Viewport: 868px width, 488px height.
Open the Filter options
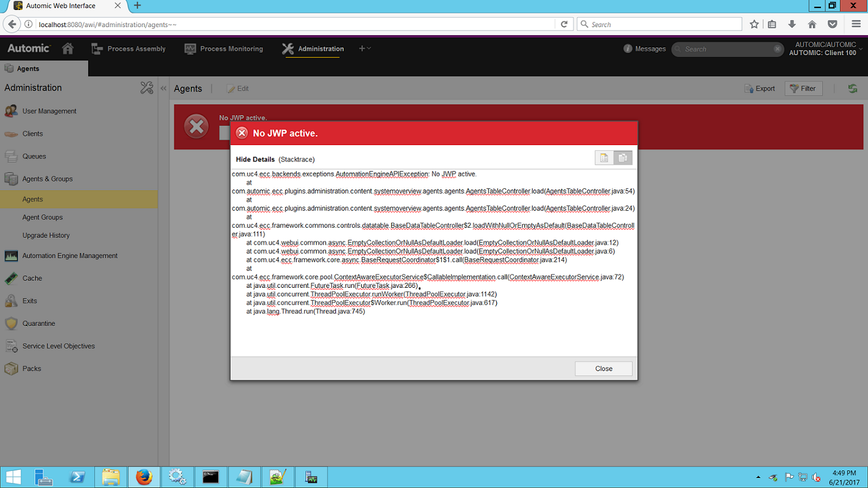pos(803,88)
